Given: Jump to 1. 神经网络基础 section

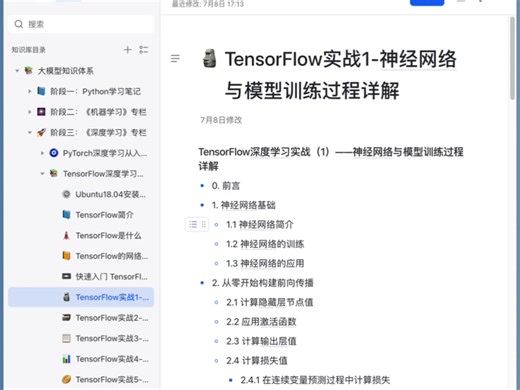Looking at the screenshot, I should (x=244, y=205).
